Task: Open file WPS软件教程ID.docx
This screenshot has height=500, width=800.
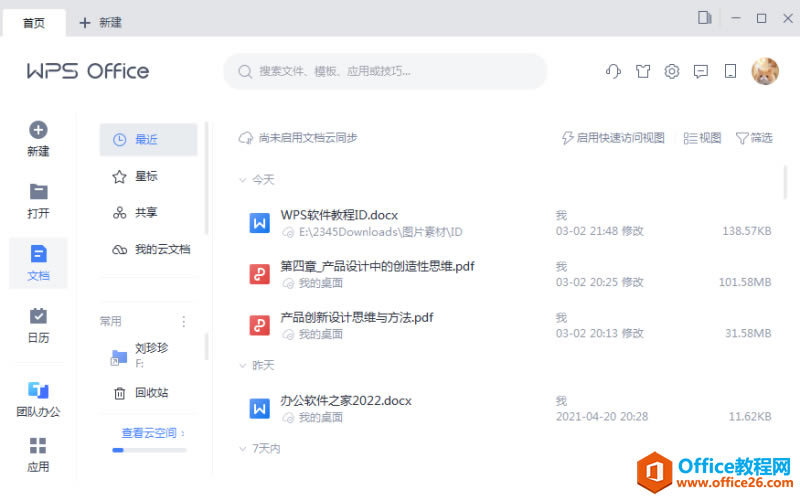Action: pyautogui.click(x=339, y=215)
